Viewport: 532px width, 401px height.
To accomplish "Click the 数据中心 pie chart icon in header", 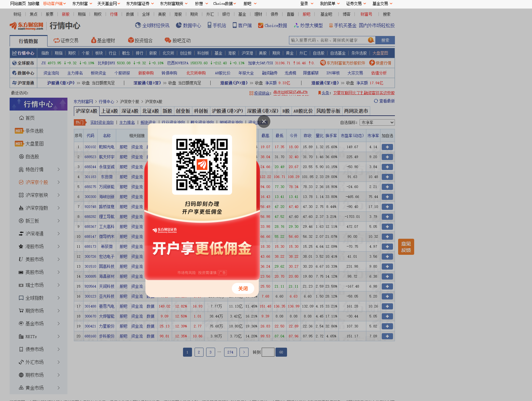I will pos(179,25).
